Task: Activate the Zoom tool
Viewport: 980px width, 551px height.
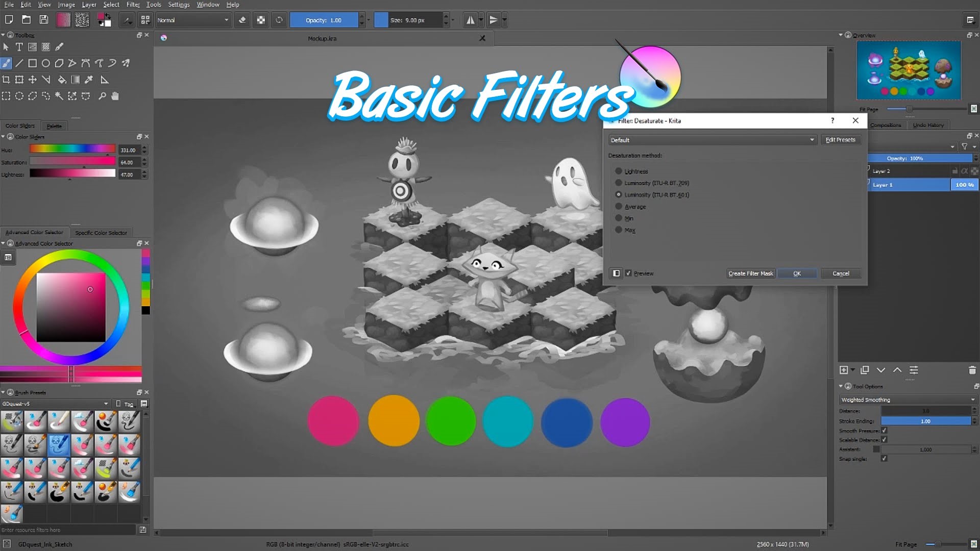Action: coord(102,96)
